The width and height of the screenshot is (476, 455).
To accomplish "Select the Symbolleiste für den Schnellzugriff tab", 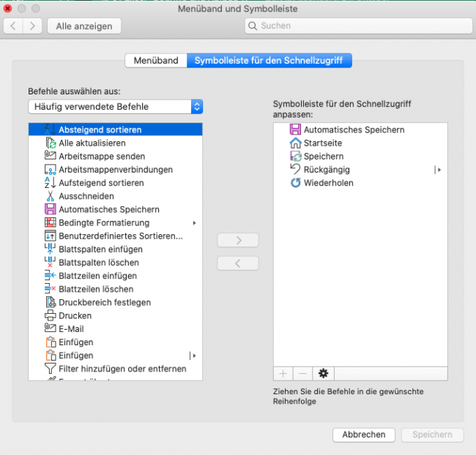I will click(269, 61).
